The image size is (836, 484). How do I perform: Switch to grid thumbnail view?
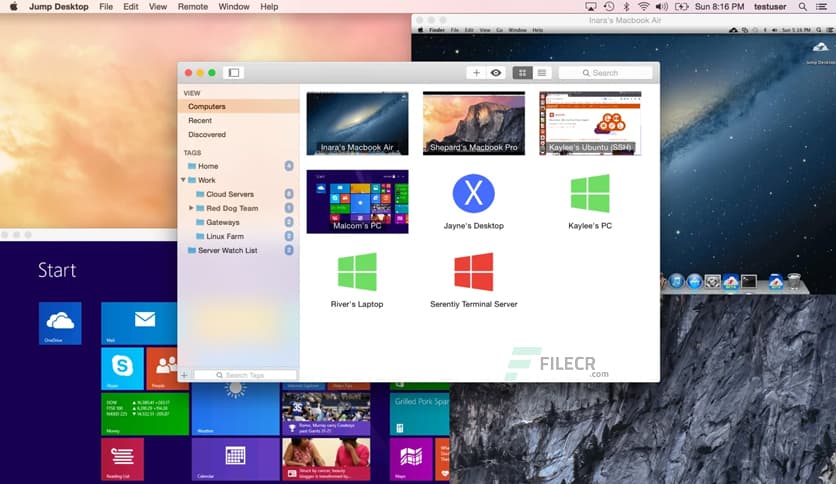522,72
